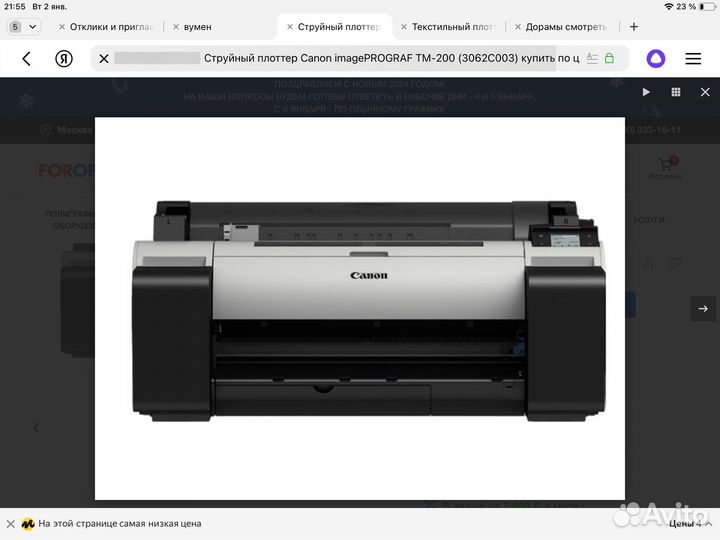The width and height of the screenshot is (720, 540).
Task: Go to the next image with the right arrow
Action: [703, 309]
